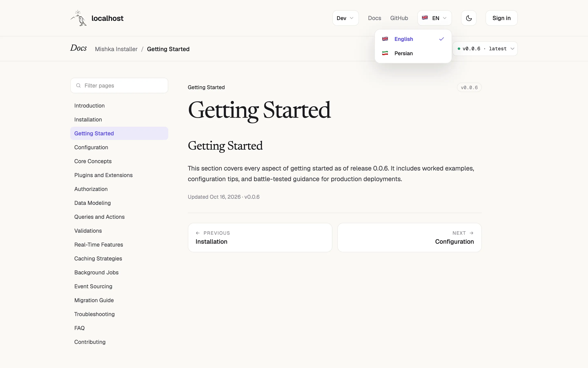Open Event Sourcing in the sidebar
The image size is (588, 368).
tap(119, 286)
